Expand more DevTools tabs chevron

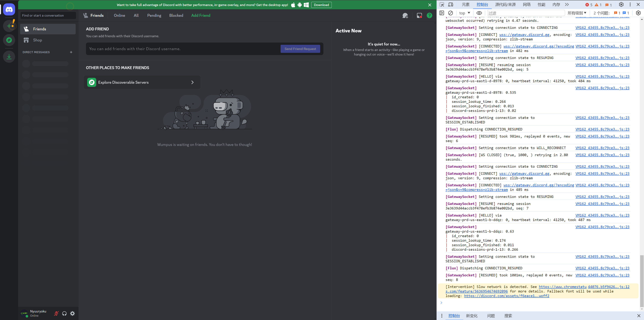[x=567, y=5]
